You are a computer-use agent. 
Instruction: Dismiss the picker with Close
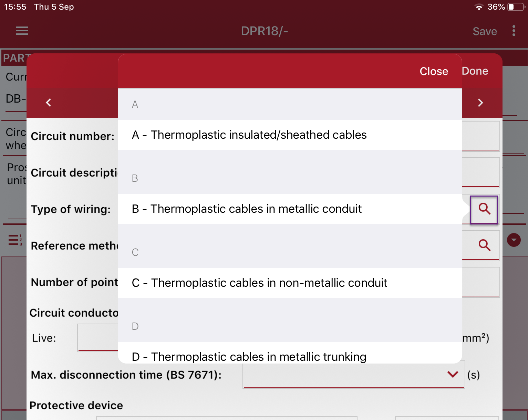[434, 71]
